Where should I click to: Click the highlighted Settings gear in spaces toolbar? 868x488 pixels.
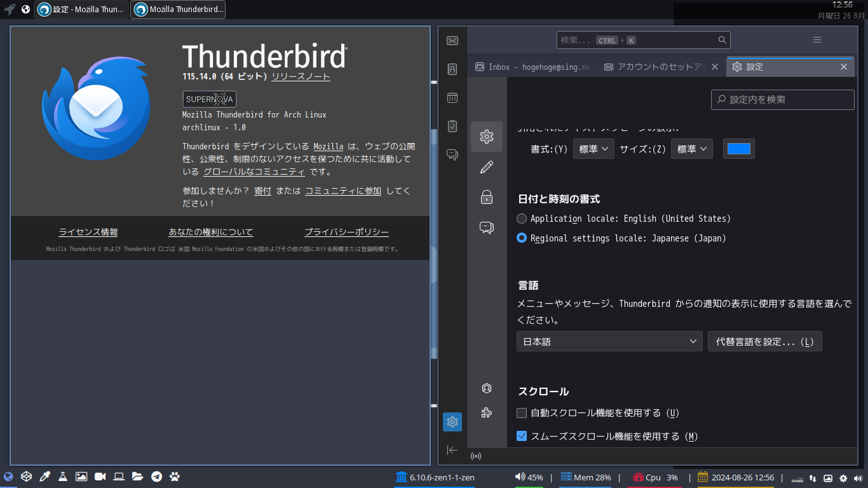(x=452, y=422)
